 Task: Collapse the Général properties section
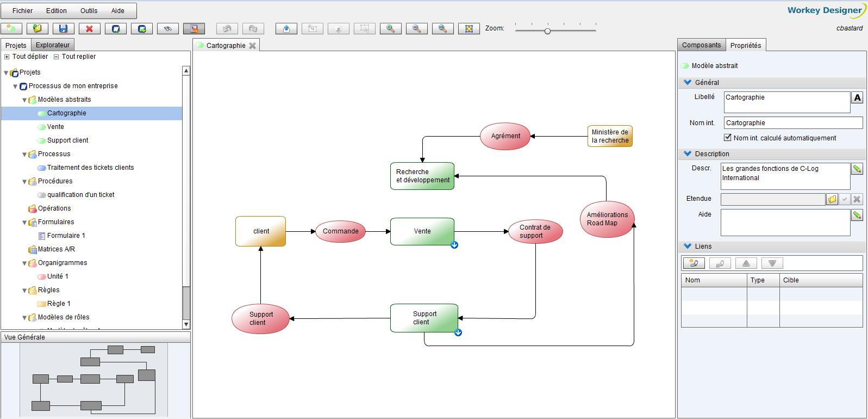click(688, 82)
